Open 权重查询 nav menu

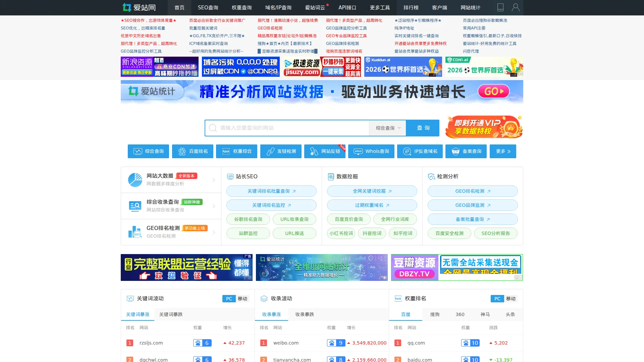coord(241,7)
